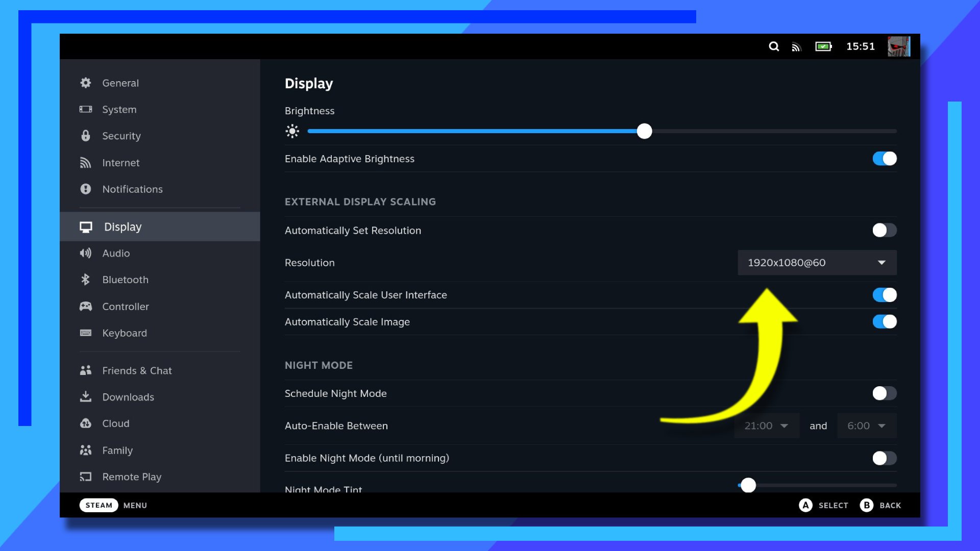This screenshot has height=551, width=980.
Task: Open Downloads via its arrow icon
Action: coord(86,397)
